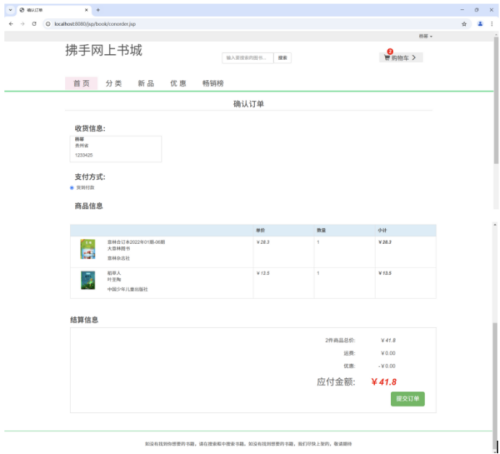500x454 pixels.
Task: Click the 意林合订本 unit price ¥28.3
Action: (263, 242)
